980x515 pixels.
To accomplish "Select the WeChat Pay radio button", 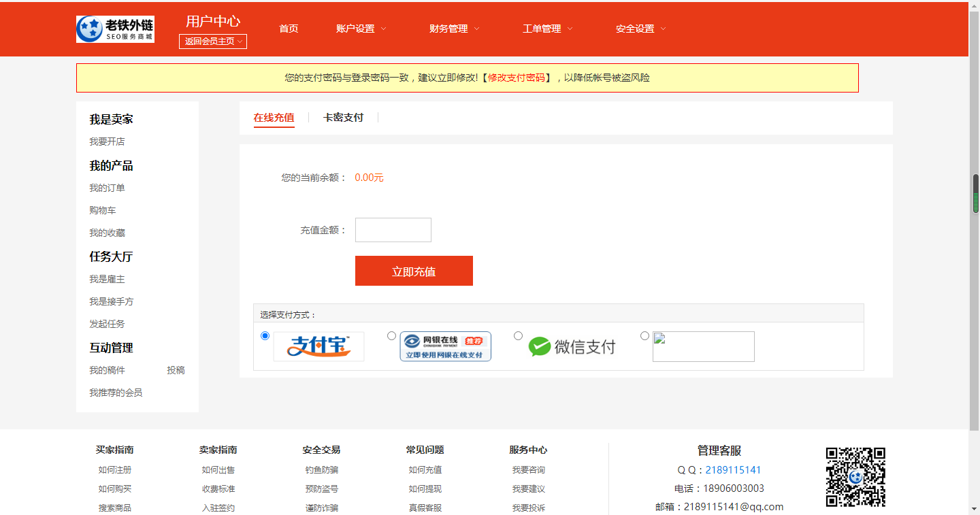I will [x=518, y=335].
